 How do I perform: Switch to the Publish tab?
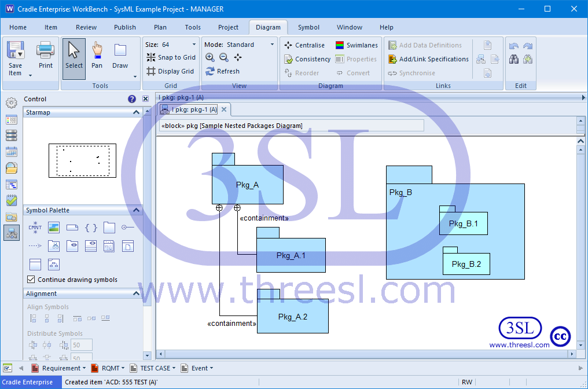125,27
